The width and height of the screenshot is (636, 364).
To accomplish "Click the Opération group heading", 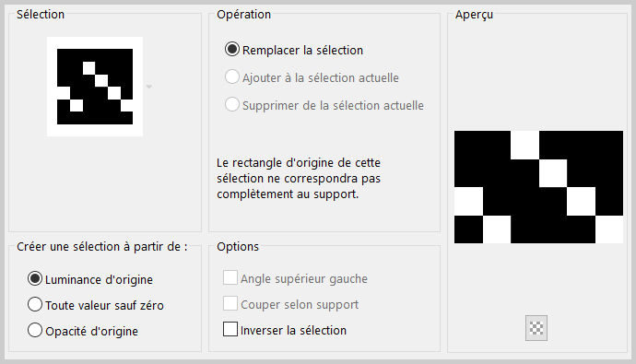I will (243, 15).
